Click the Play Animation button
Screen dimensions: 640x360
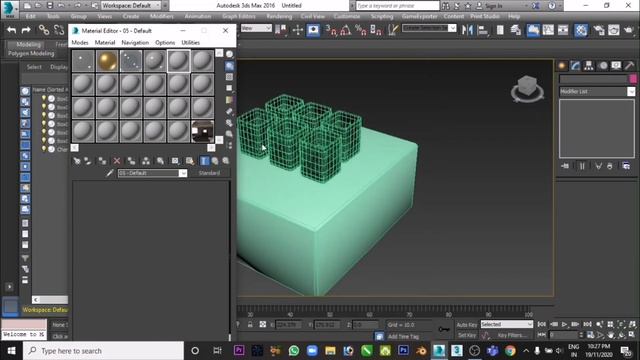564,324
